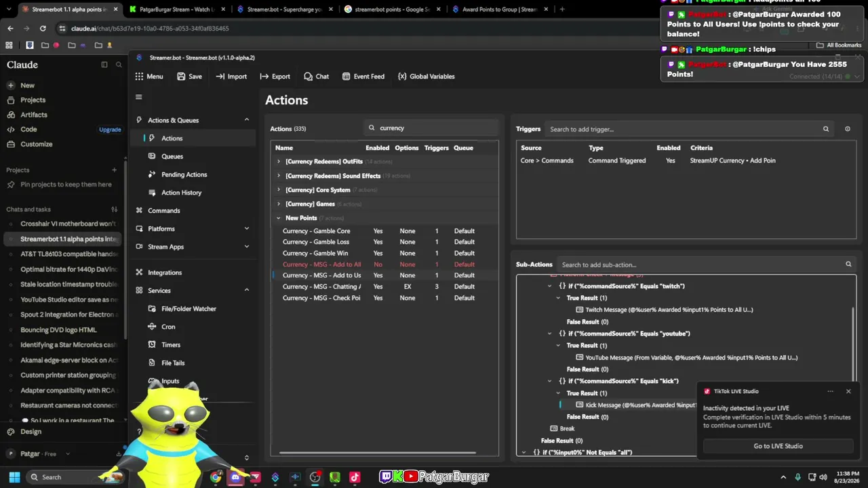Viewport: 868px width, 488px height.
Task: Click the Integrations sidebar icon
Action: [x=139, y=272]
